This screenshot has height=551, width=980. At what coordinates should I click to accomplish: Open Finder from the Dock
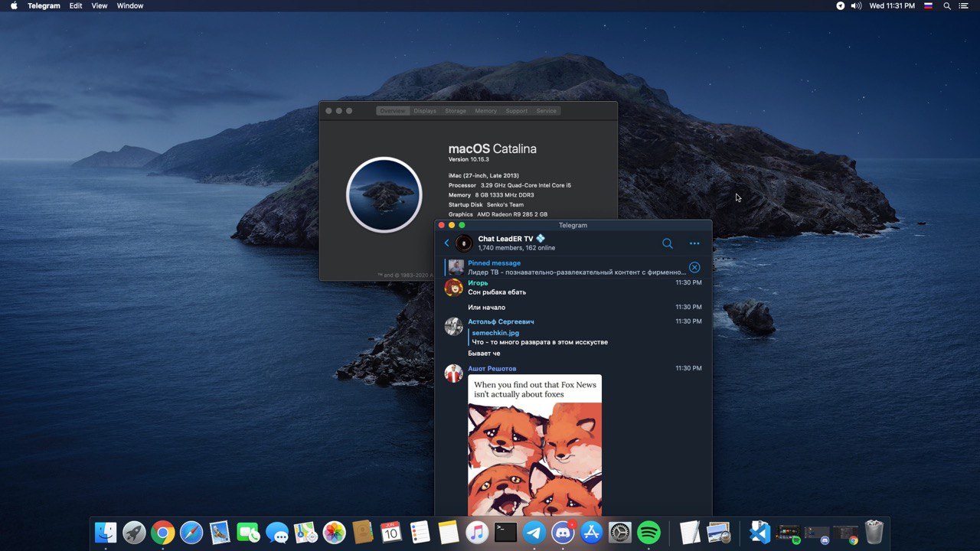pyautogui.click(x=106, y=532)
